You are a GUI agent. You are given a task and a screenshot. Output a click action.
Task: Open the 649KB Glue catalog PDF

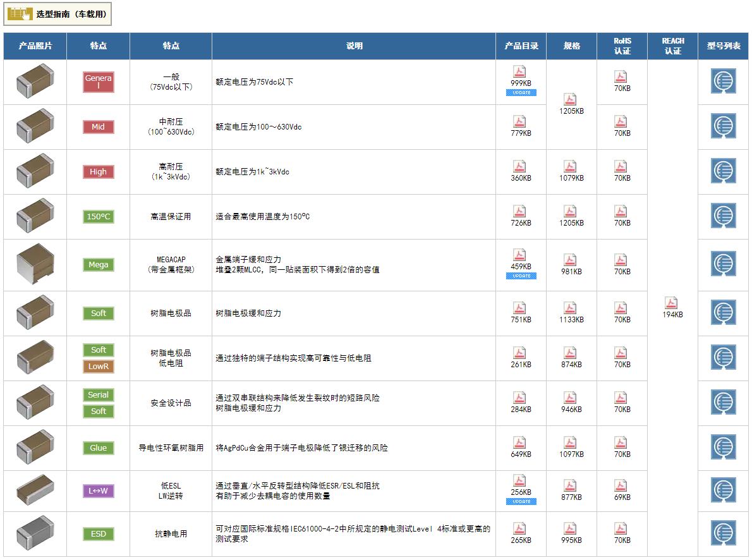(x=519, y=442)
